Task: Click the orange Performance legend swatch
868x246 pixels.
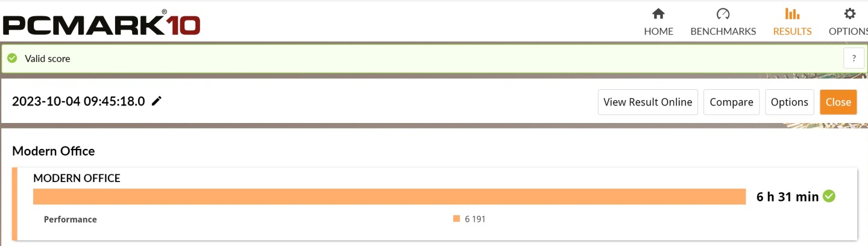Action: click(x=456, y=219)
